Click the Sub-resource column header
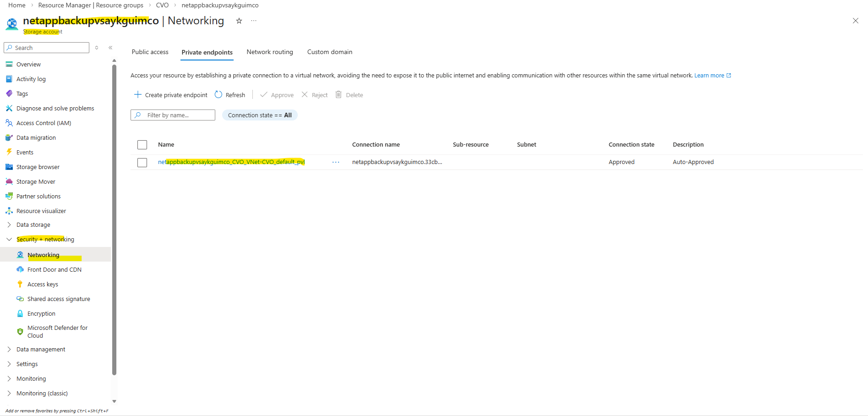This screenshot has height=416, width=868. (471, 144)
